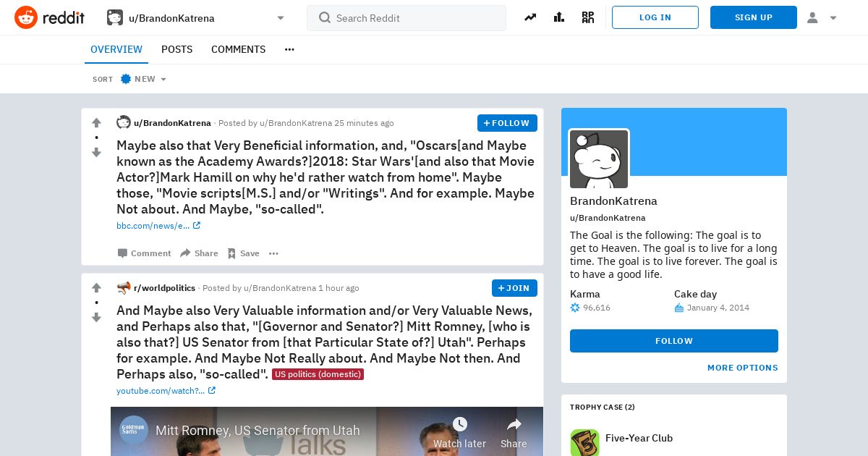The image size is (868, 456).
Task: Open the user account dropdown menu
Action: [822, 17]
